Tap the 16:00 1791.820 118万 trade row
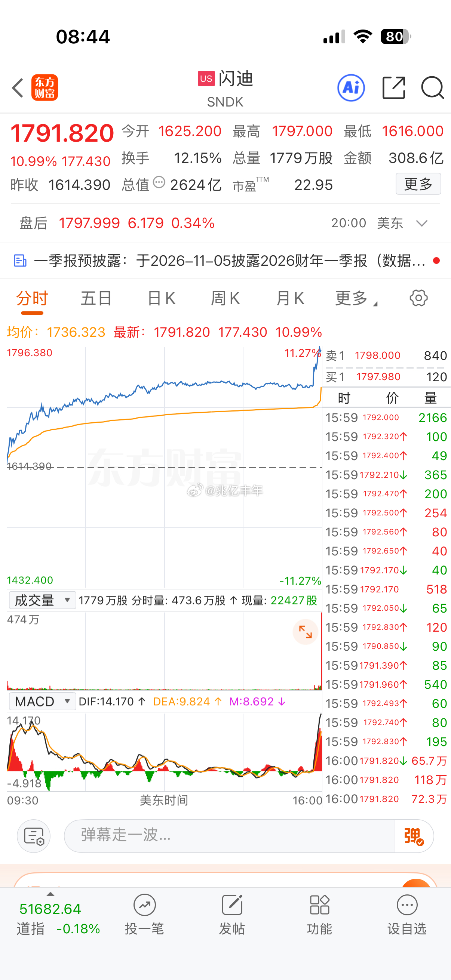The width and height of the screenshot is (451, 980). coord(386,780)
